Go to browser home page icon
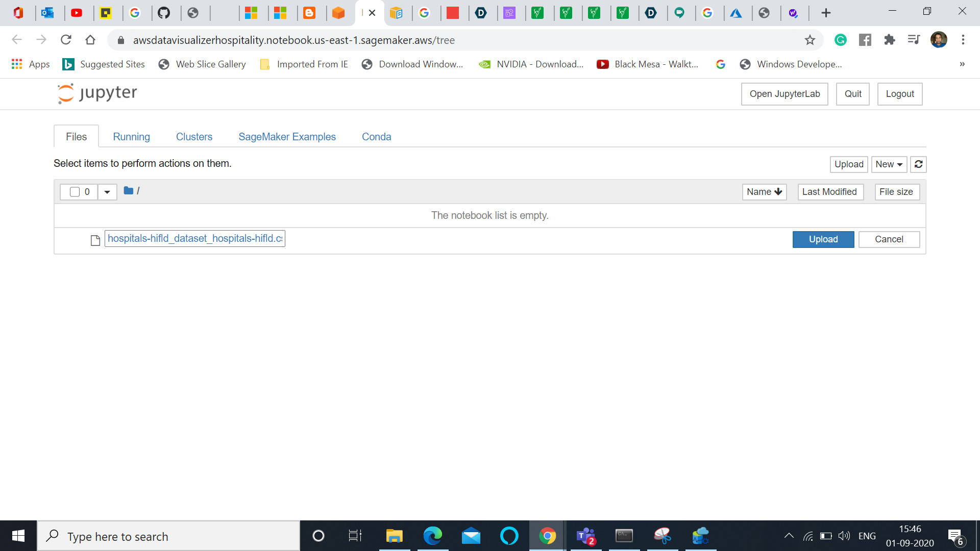 [90, 40]
